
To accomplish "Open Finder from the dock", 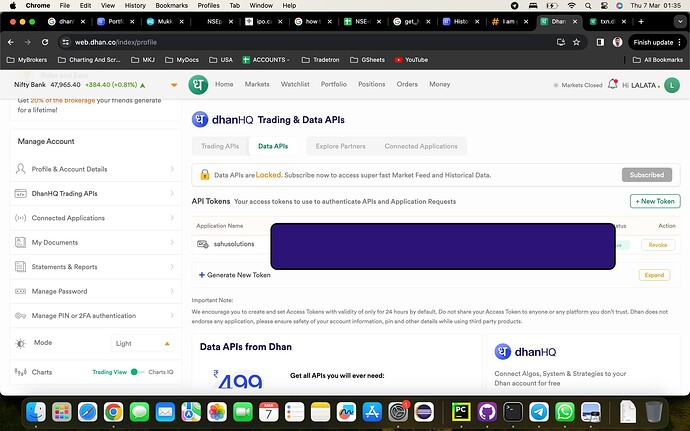I will tap(36, 413).
